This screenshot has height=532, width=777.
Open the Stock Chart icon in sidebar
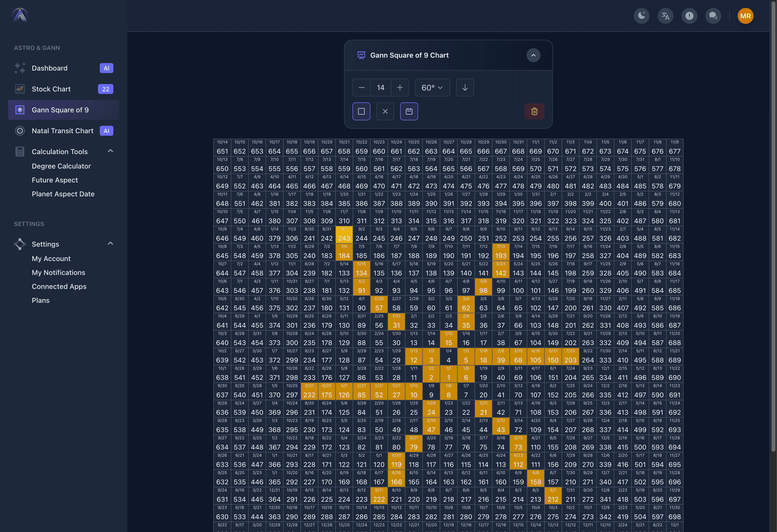point(20,89)
